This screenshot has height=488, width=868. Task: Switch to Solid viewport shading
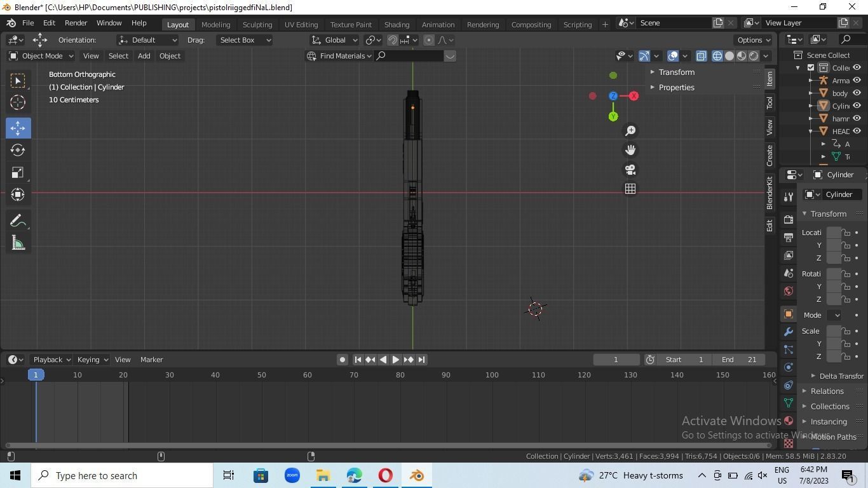729,56
